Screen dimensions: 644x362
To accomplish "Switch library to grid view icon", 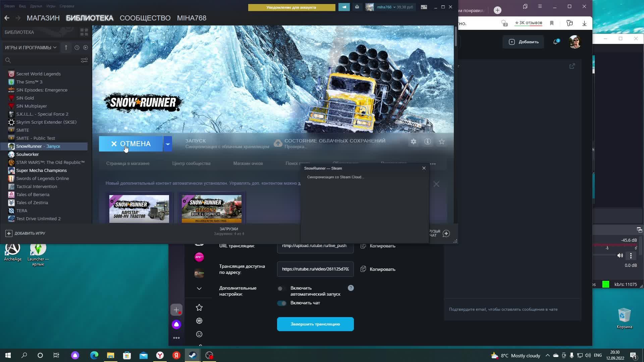I will [84, 32].
